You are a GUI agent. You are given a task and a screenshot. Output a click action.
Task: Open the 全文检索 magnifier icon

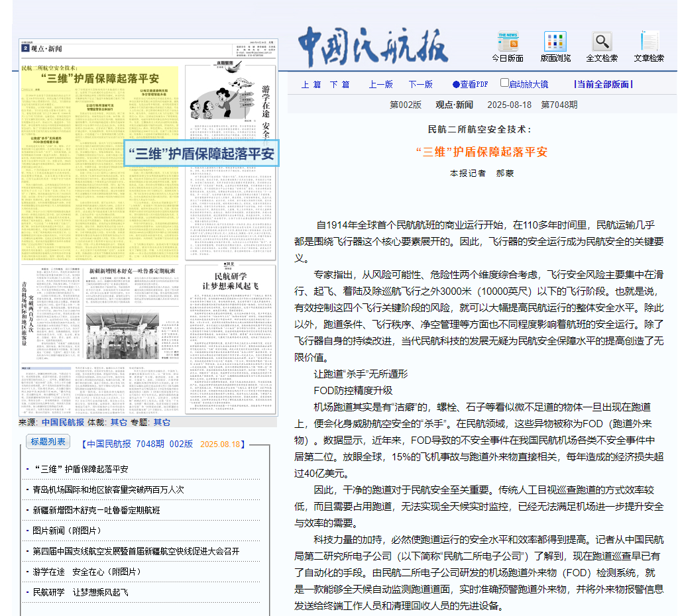tap(602, 46)
